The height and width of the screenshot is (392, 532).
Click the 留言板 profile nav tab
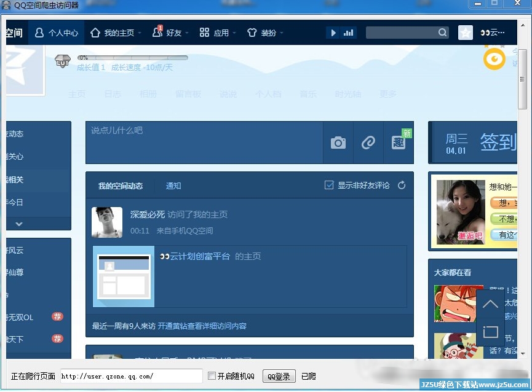tap(188, 94)
